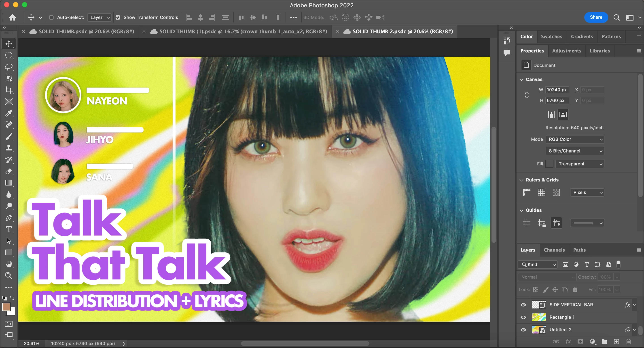This screenshot has height=348, width=644.
Task: Select the Lasso tool
Action: tap(9, 67)
